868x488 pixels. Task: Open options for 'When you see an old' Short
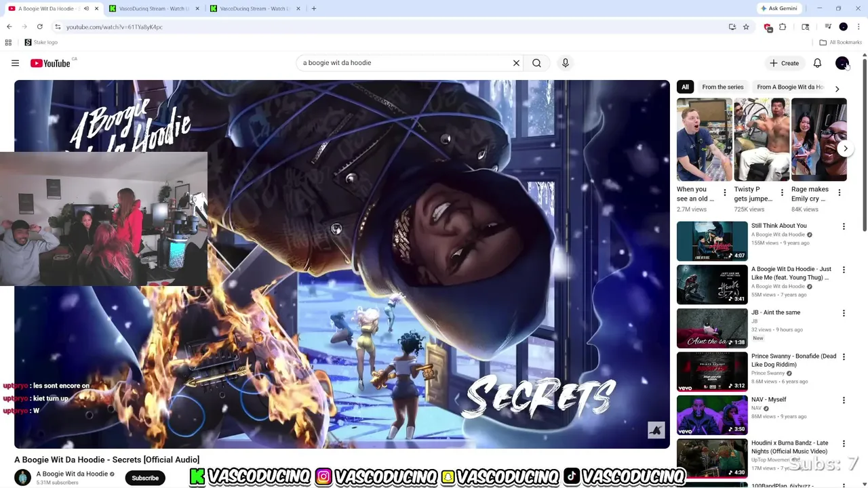click(725, 193)
